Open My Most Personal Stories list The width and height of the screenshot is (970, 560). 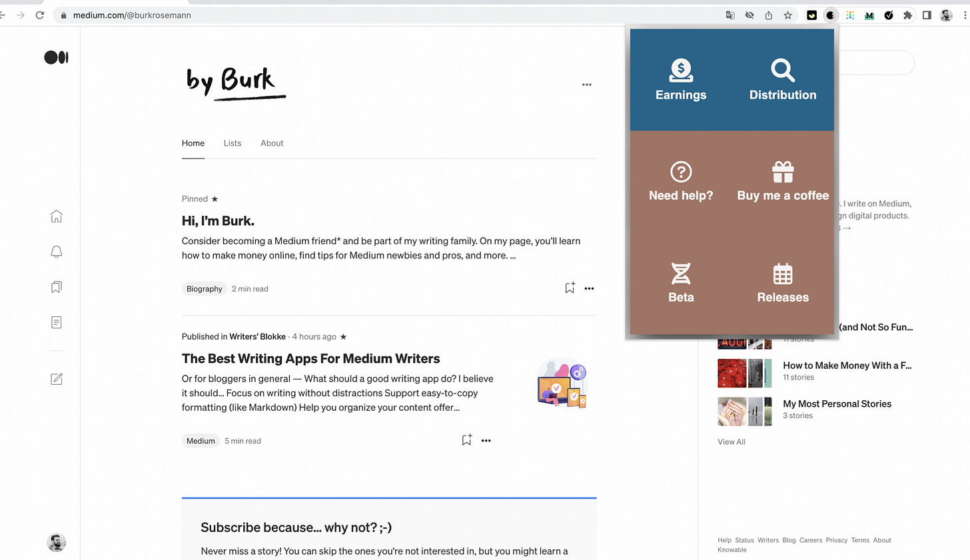pos(837,404)
